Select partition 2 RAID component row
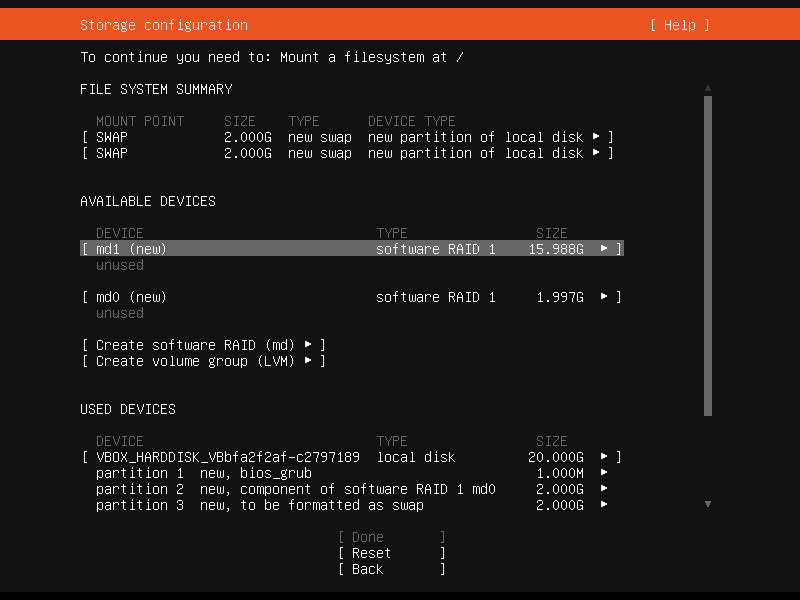Viewport: 800px width, 600px height. [x=352, y=489]
